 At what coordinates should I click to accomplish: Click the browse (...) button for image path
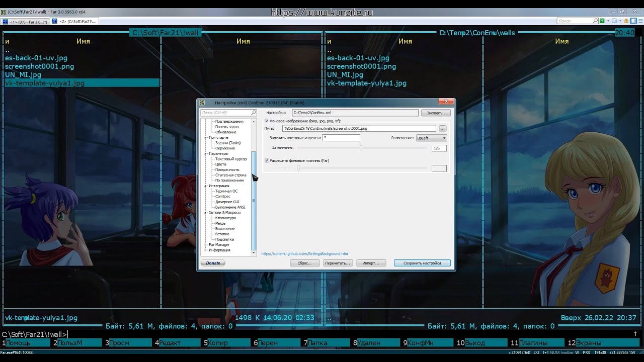[x=443, y=129]
